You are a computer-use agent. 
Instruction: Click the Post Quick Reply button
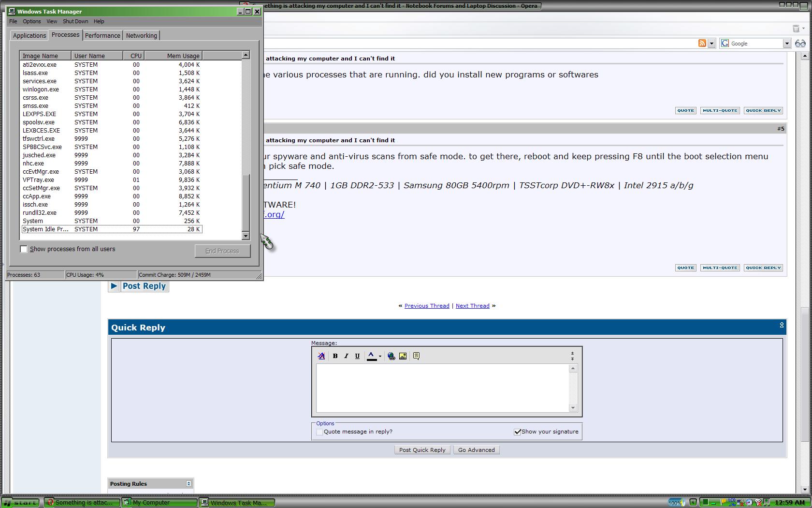422,450
